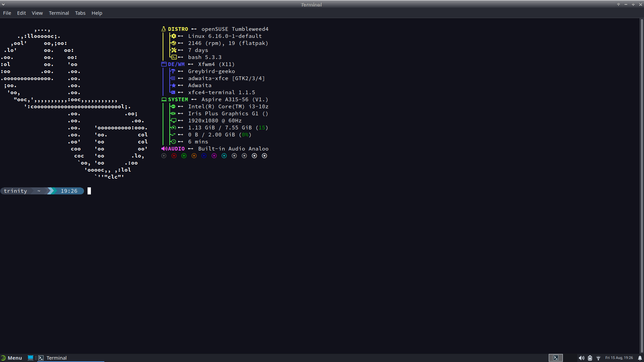Image resolution: width=644 pixels, height=362 pixels.
Task: Open the Wi-Fi network tray icon
Action: [598, 358]
